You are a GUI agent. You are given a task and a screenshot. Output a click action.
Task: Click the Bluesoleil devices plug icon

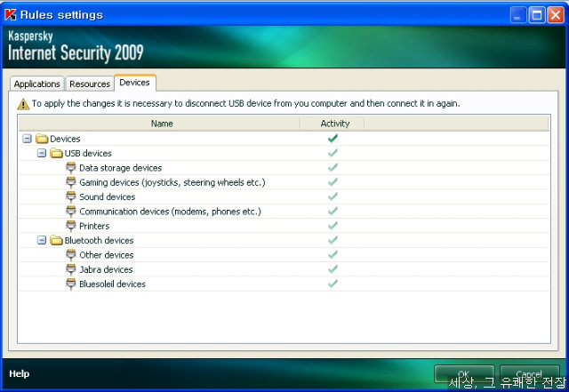(71, 284)
